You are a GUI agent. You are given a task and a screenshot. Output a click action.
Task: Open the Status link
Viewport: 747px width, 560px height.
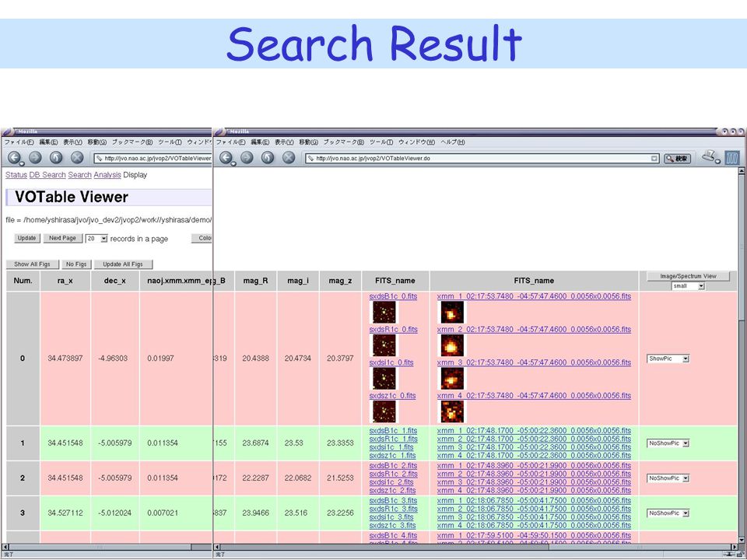[16, 175]
